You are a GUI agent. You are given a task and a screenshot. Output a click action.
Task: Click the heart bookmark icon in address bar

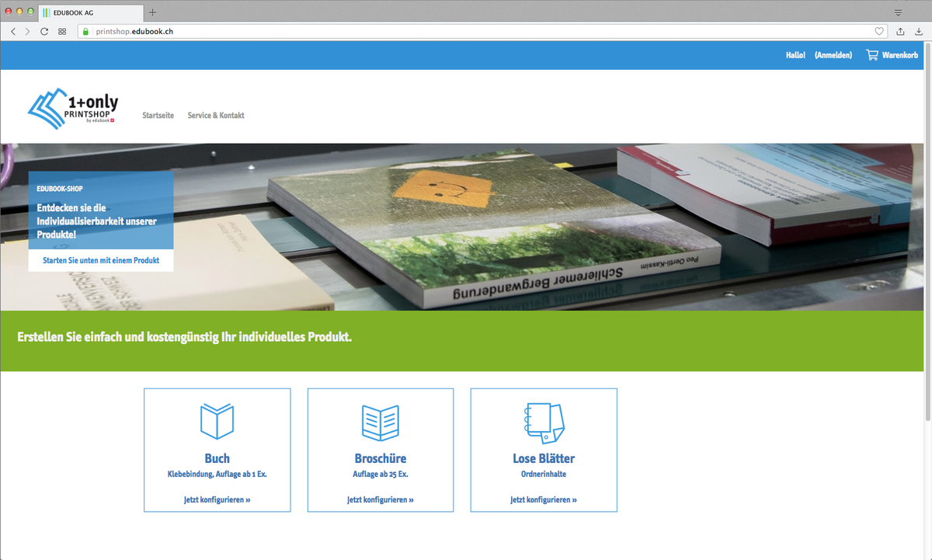click(879, 31)
